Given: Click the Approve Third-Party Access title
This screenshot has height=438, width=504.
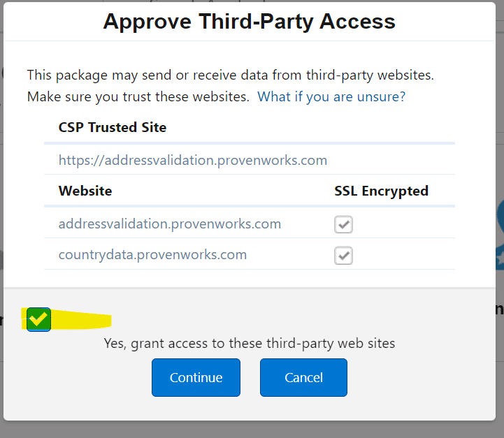Looking at the screenshot, I should [249, 22].
